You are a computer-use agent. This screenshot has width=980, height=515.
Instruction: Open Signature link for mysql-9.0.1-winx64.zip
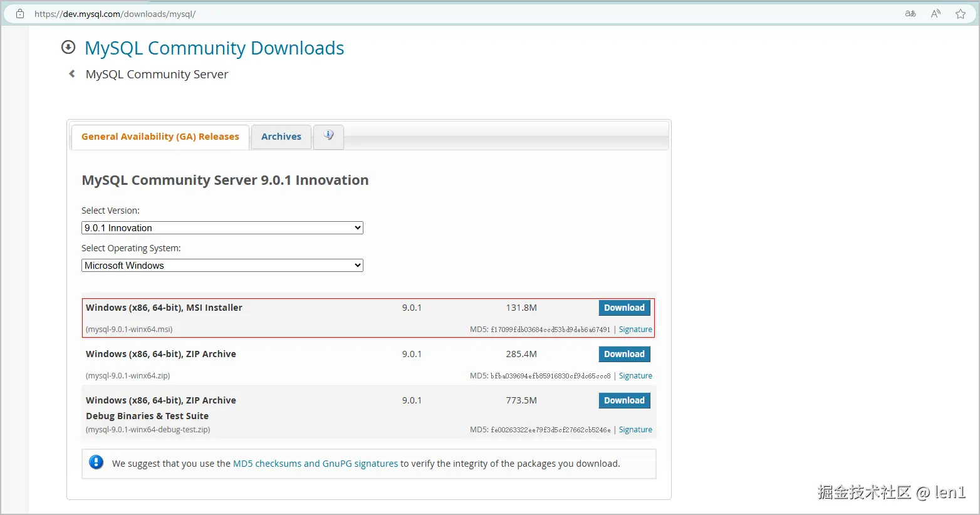pyautogui.click(x=635, y=376)
